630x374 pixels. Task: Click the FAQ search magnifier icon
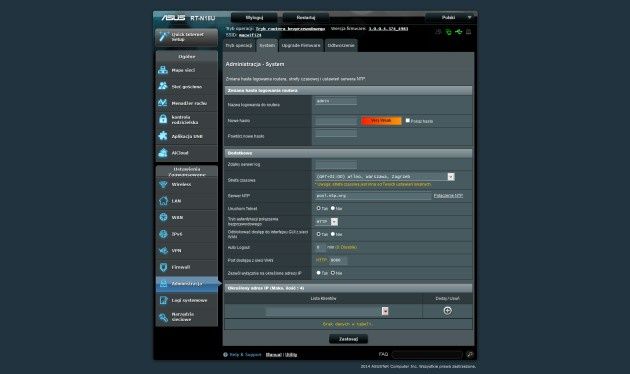[470, 354]
